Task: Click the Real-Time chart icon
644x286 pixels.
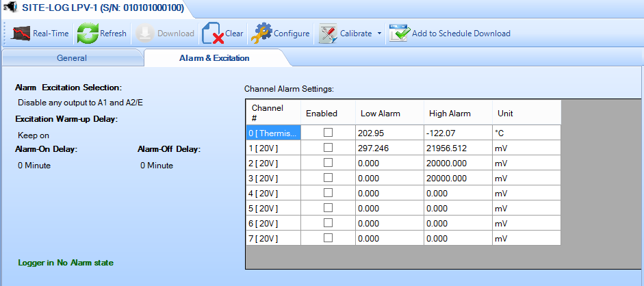Action: click(21, 33)
